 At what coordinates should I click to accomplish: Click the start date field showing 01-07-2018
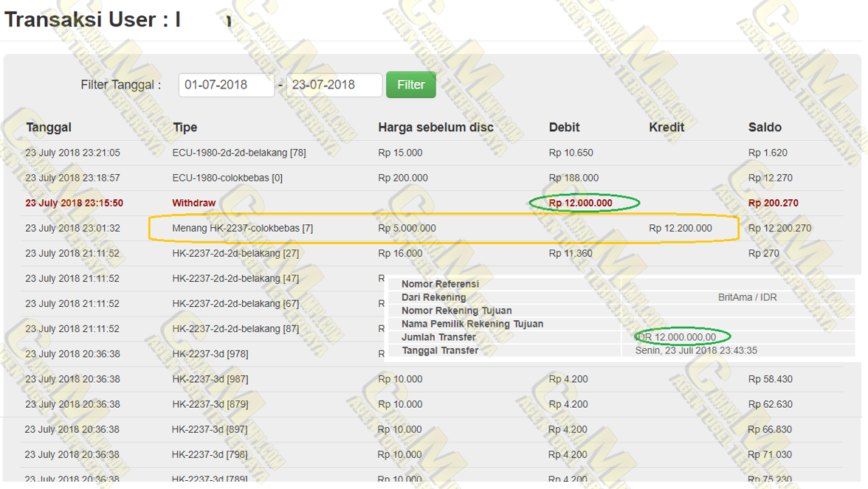[226, 85]
